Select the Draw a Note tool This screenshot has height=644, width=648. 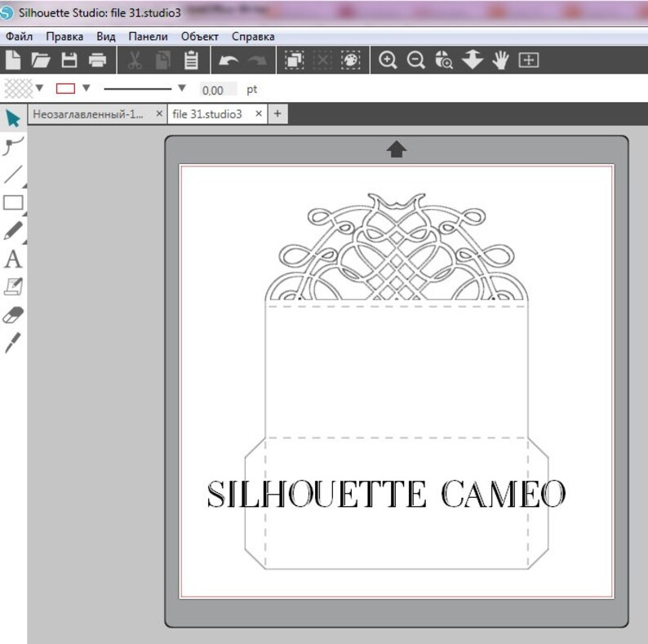pyautogui.click(x=13, y=286)
